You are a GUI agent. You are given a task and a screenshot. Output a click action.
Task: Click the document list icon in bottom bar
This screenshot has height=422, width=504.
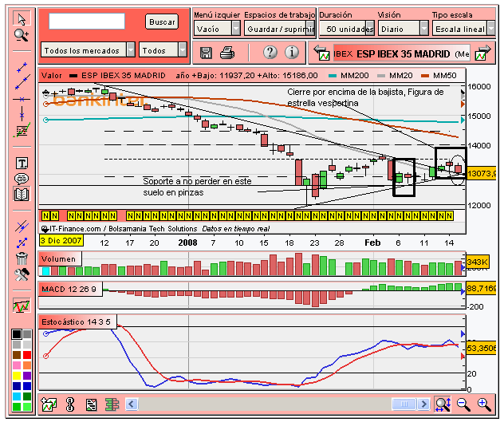coord(91,404)
